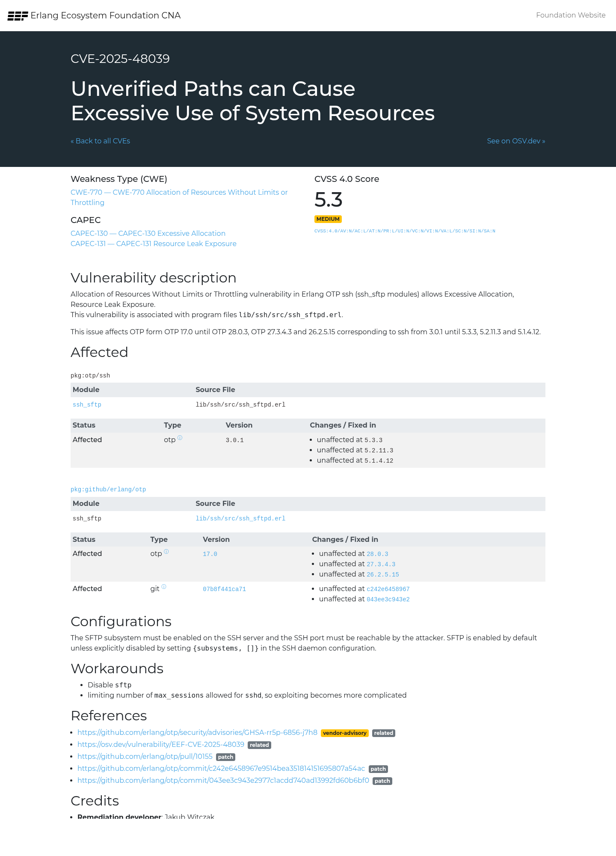Open version 28.0.3 fixed-in link
The image size is (616, 856).
377,554
